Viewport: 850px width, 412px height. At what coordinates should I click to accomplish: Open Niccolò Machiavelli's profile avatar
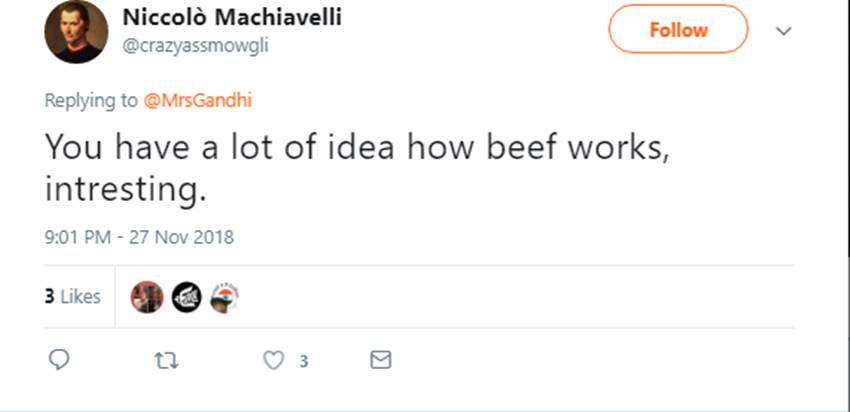75,33
